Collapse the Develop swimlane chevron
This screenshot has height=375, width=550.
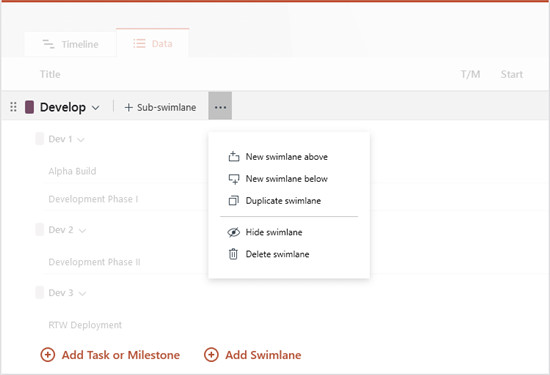pos(95,108)
